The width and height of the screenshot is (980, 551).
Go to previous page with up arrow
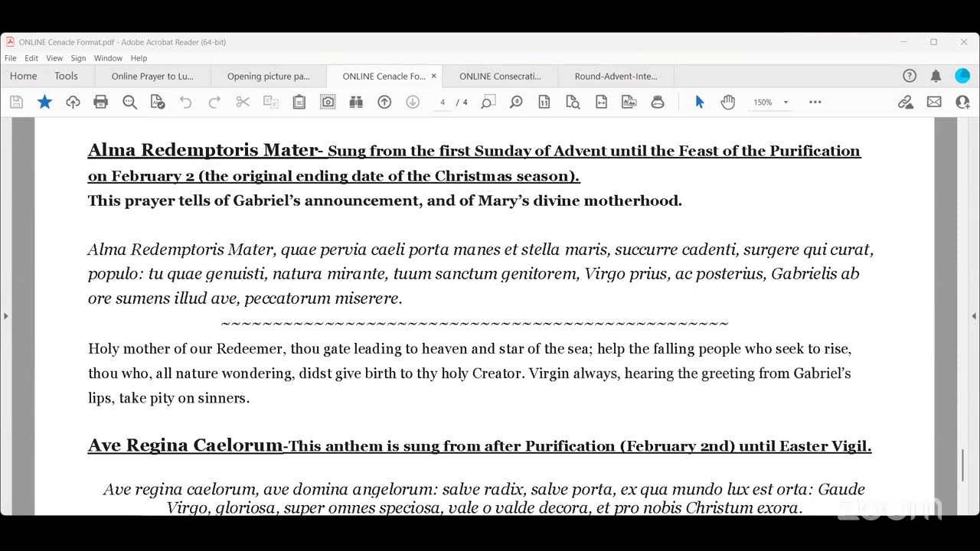pyautogui.click(x=384, y=102)
